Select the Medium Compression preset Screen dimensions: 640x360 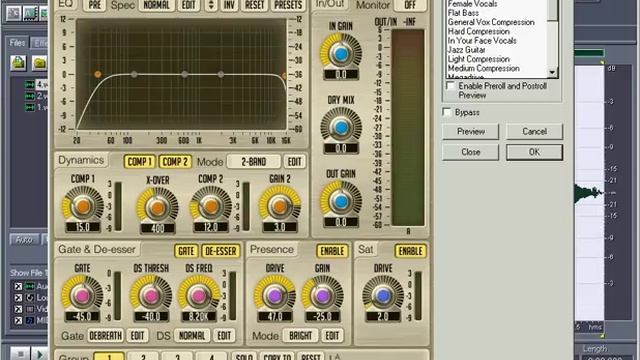pyautogui.click(x=484, y=68)
